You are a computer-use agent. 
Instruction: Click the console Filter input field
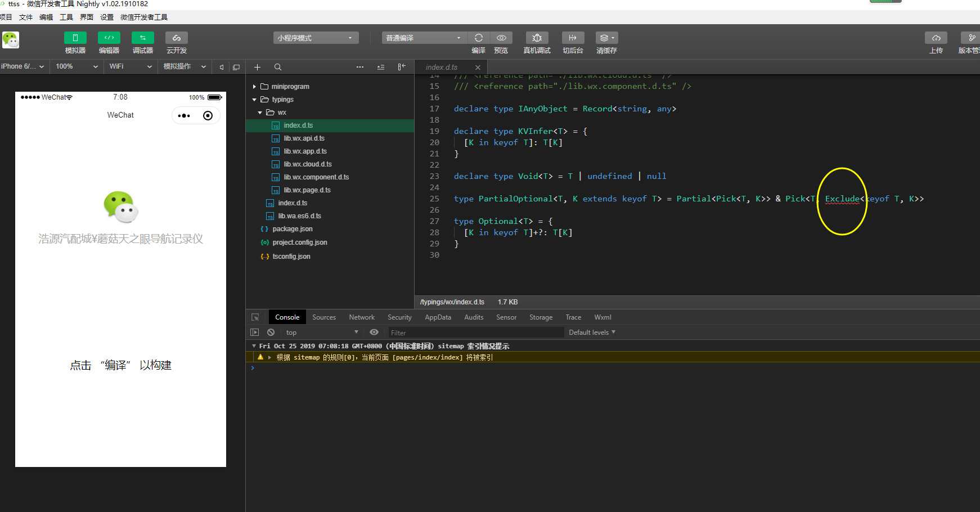475,333
